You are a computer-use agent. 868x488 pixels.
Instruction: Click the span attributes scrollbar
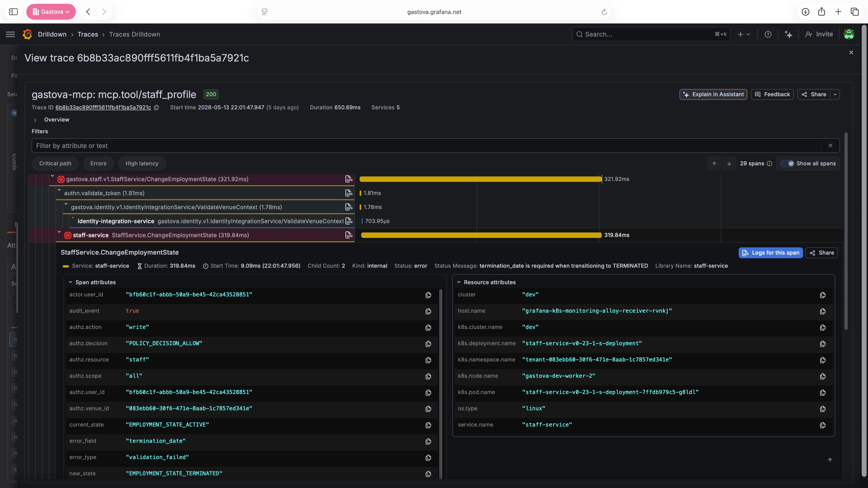(441, 384)
